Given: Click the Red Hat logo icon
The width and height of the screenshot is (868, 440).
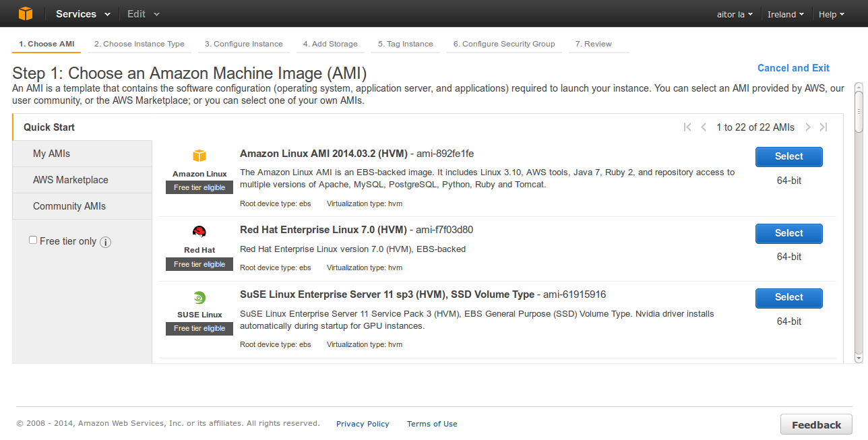Looking at the screenshot, I should pos(199,232).
